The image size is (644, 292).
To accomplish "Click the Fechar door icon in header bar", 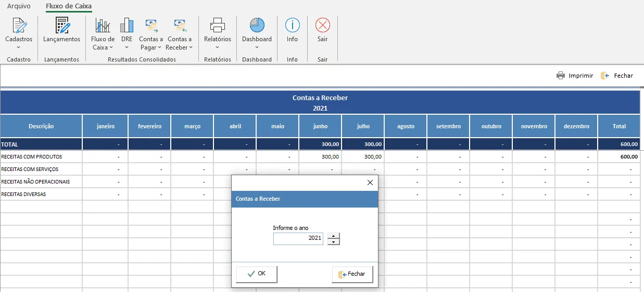I will click(x=605, y=76).
